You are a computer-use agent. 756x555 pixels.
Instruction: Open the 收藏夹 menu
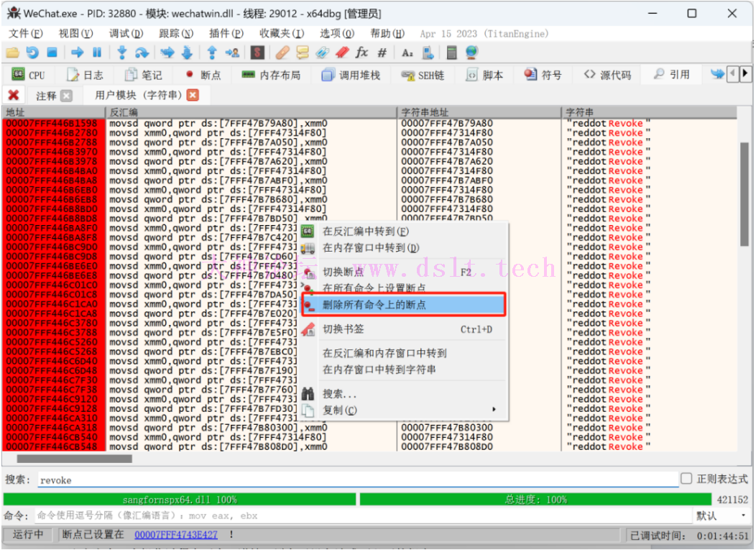(282, 33)
